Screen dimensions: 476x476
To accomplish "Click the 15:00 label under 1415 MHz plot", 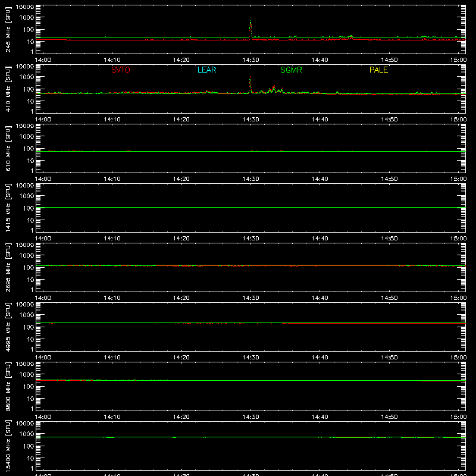I will (x=458, y=239).
